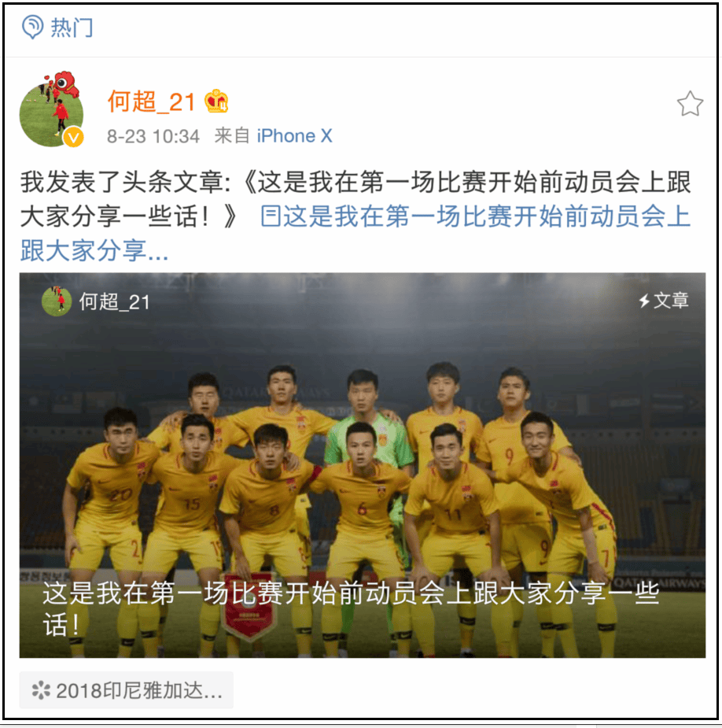Click the orange verified V badge
The height and width of the screenshot is (728, 722).
[73, 137]
